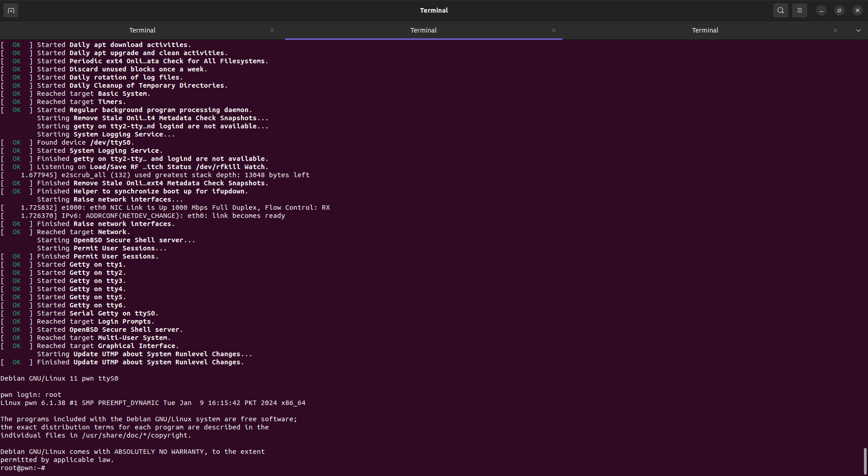
Task: Close the first Terminal tab
Action: [272, 30]
